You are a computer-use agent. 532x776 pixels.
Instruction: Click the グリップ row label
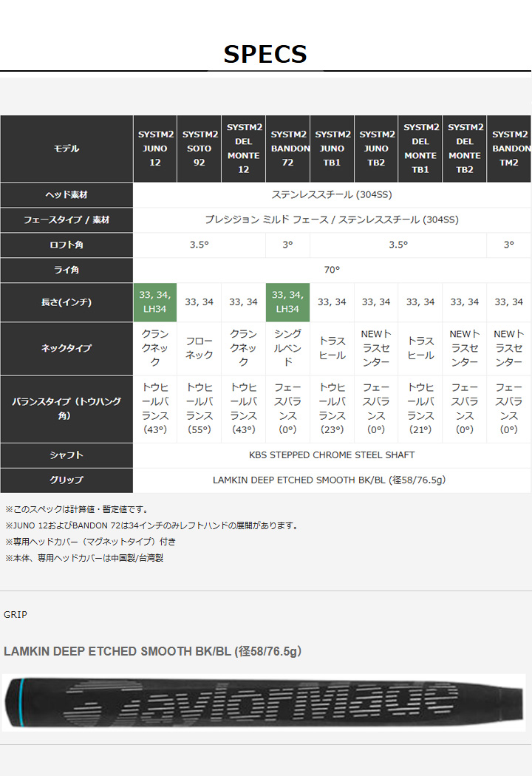tap(66, 480)
